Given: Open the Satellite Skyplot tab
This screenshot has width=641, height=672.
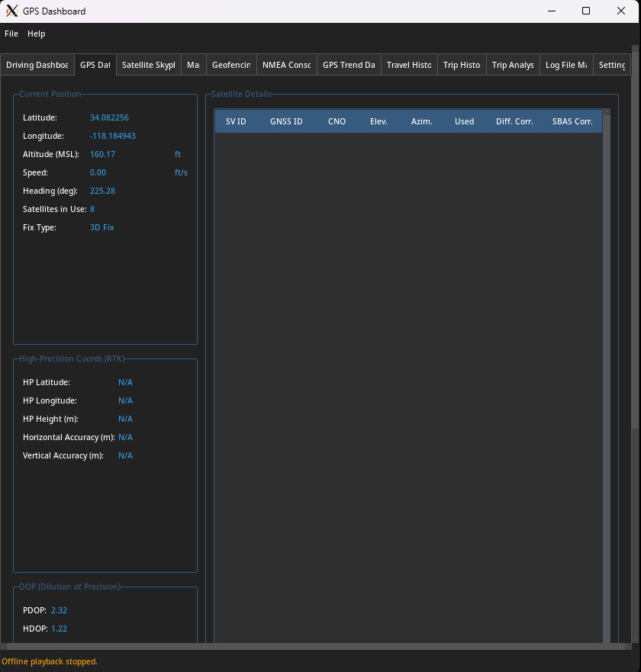Looking at the screenshot, I should coord(148,65).
